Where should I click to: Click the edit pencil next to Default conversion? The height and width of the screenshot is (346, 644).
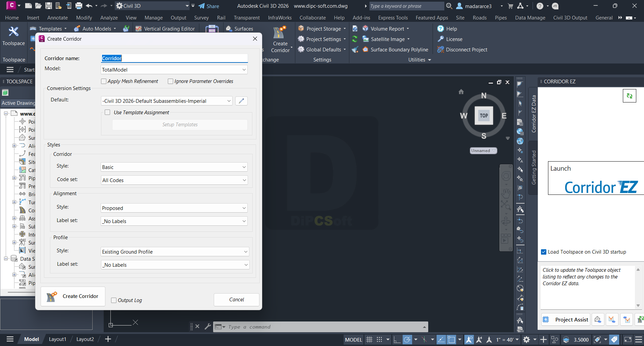241,101
